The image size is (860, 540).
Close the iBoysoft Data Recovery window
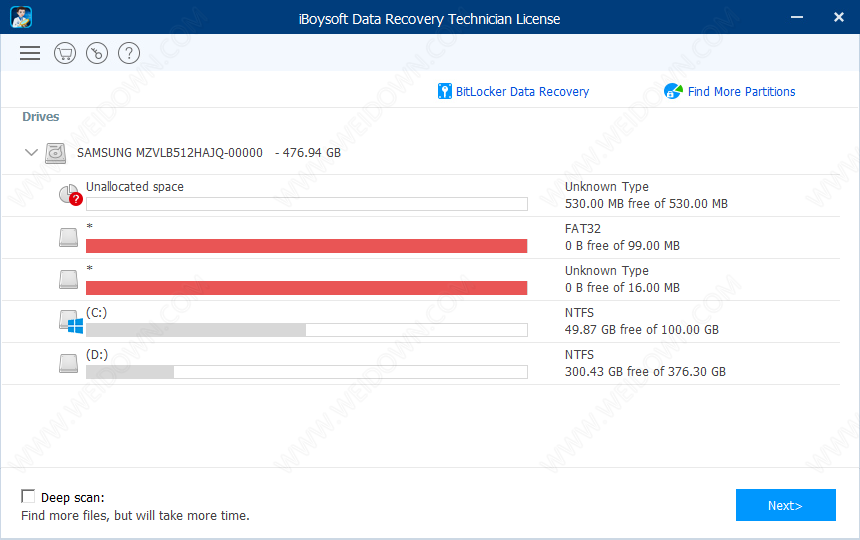[x=839, y=18]
